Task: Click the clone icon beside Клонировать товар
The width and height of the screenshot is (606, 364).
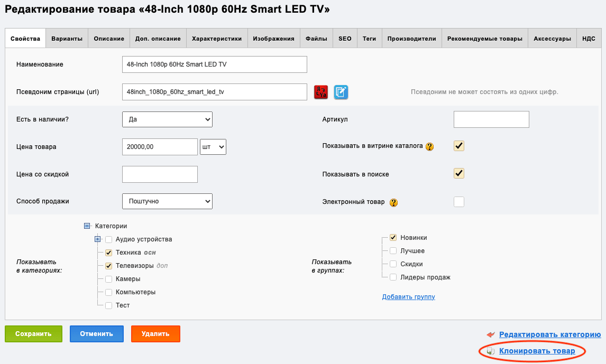Action: pyautogui.click(x=491, y=351)
